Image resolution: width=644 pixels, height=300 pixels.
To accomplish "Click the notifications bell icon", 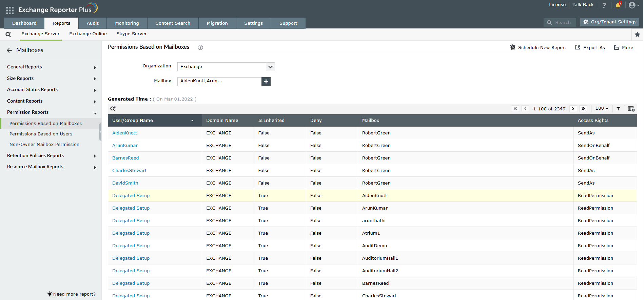I will [x=618, y=5].
